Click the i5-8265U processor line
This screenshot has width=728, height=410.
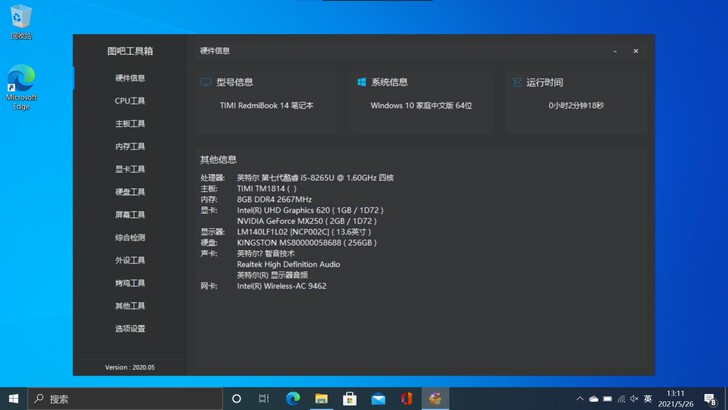(315, 177)
